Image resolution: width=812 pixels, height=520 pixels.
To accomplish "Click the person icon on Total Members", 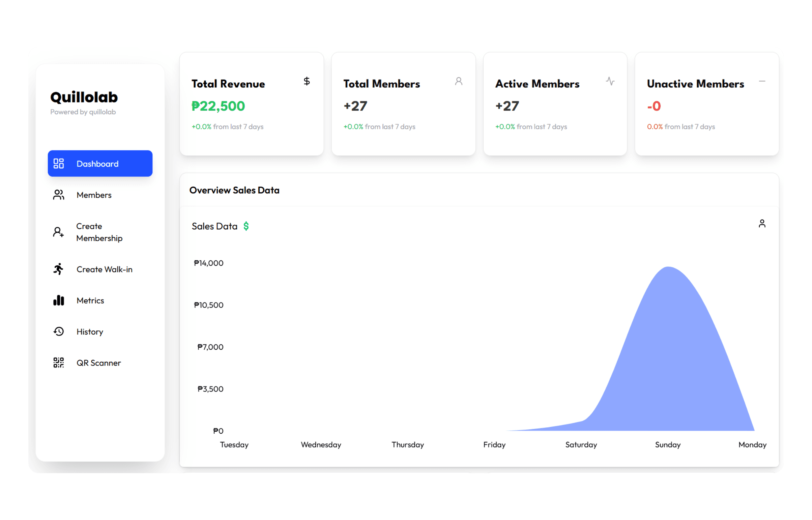I will 459,81.
